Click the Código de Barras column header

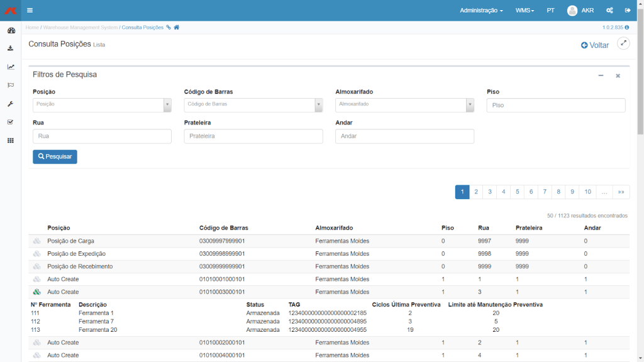pyautogui.click(x=223, y=228)
